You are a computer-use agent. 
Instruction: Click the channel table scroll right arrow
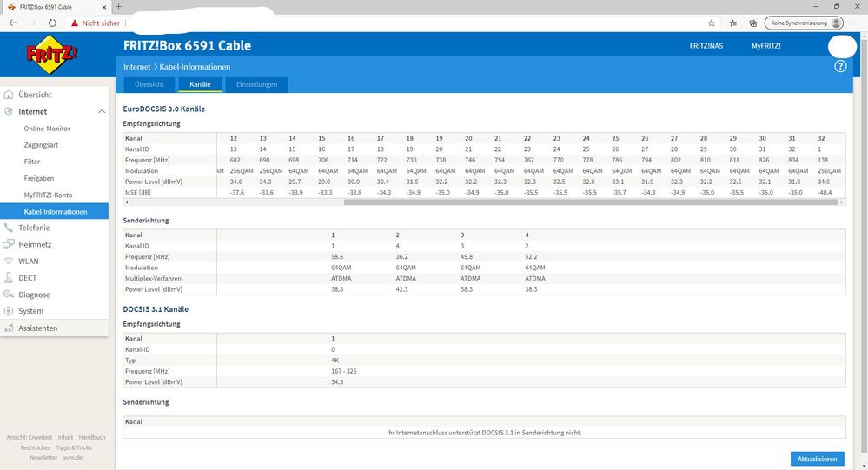841,202
